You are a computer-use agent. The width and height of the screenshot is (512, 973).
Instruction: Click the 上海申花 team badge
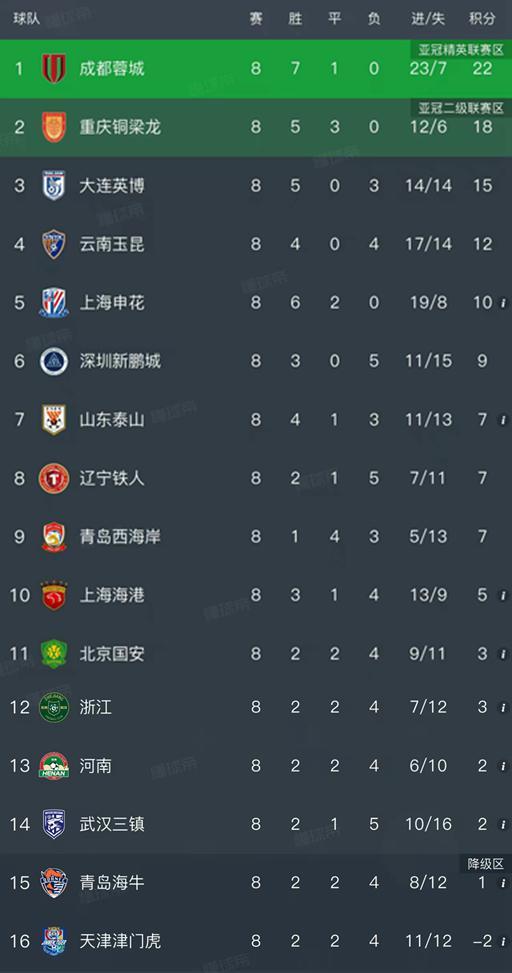pos(54,303)
